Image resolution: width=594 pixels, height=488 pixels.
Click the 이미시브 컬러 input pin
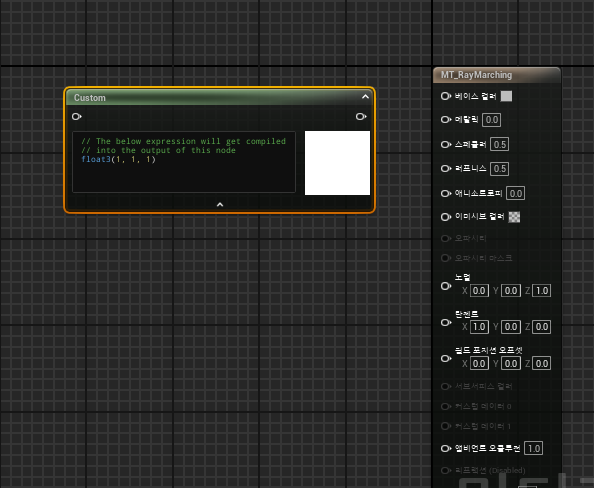tap(446, 217)
